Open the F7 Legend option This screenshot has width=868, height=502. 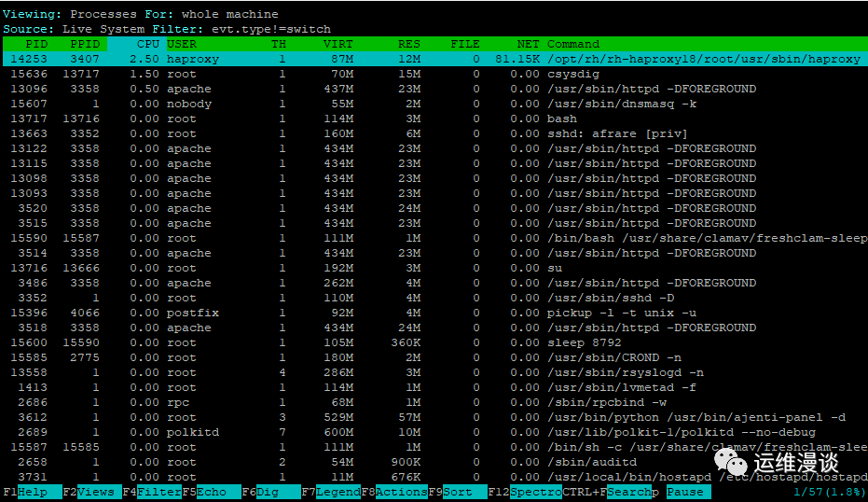point(331,492)
